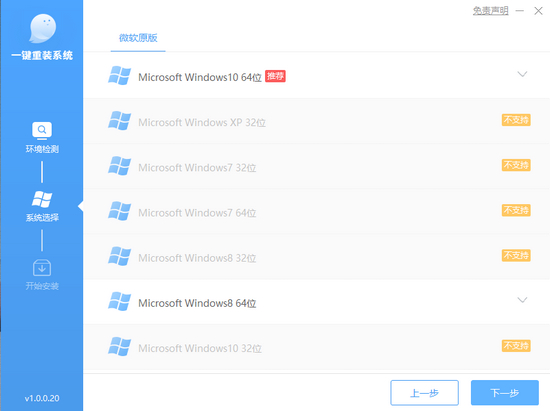Viewport: 550px width, 411px height.
Task: Continue with the 下一步 button
Action: pyautogui.click(x=505, y=393)
